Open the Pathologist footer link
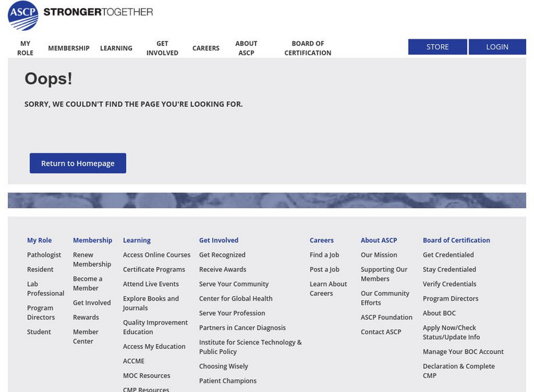Screen dimensions: 534x392 (x=44, y=255)
